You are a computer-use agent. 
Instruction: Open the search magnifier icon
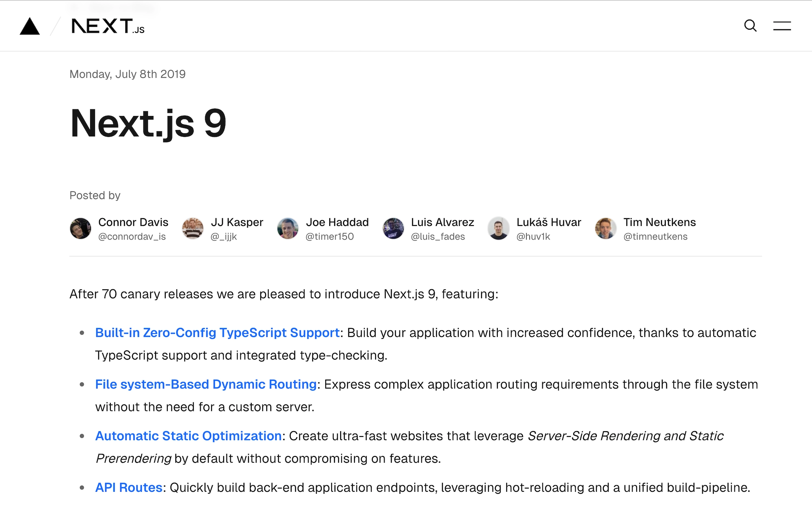[x=750, y=26]
